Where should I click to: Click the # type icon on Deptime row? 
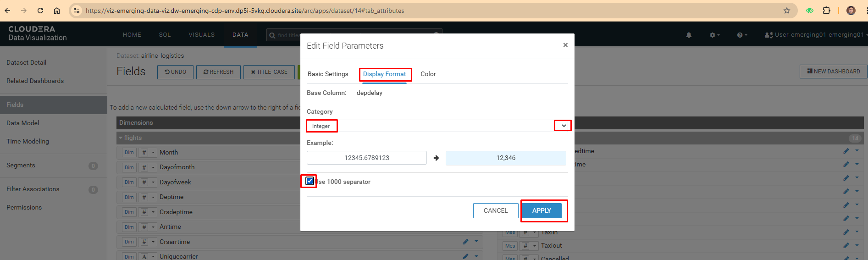(x=144, y=197)
